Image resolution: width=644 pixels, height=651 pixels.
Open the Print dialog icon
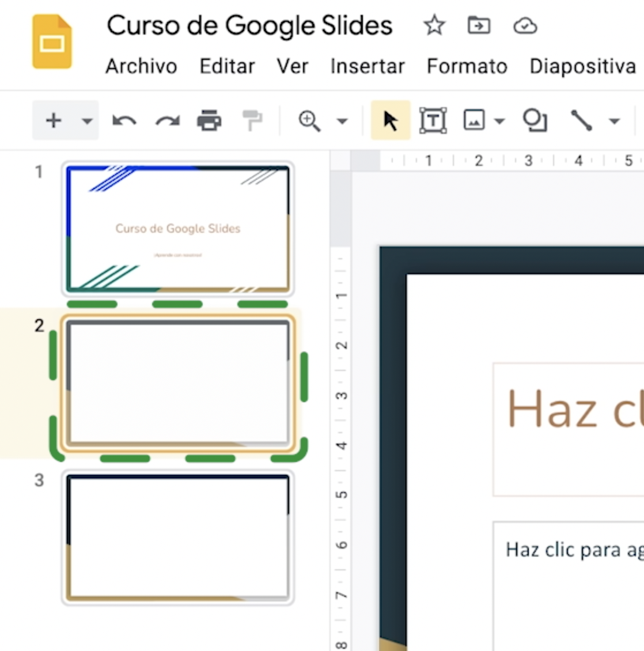pos(210,120)
